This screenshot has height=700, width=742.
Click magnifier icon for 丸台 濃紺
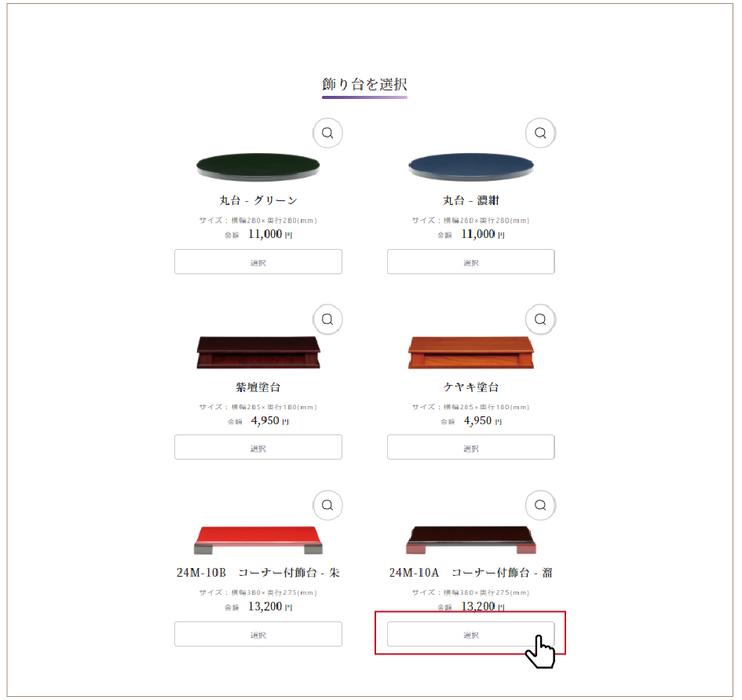[x=540, y=133]
